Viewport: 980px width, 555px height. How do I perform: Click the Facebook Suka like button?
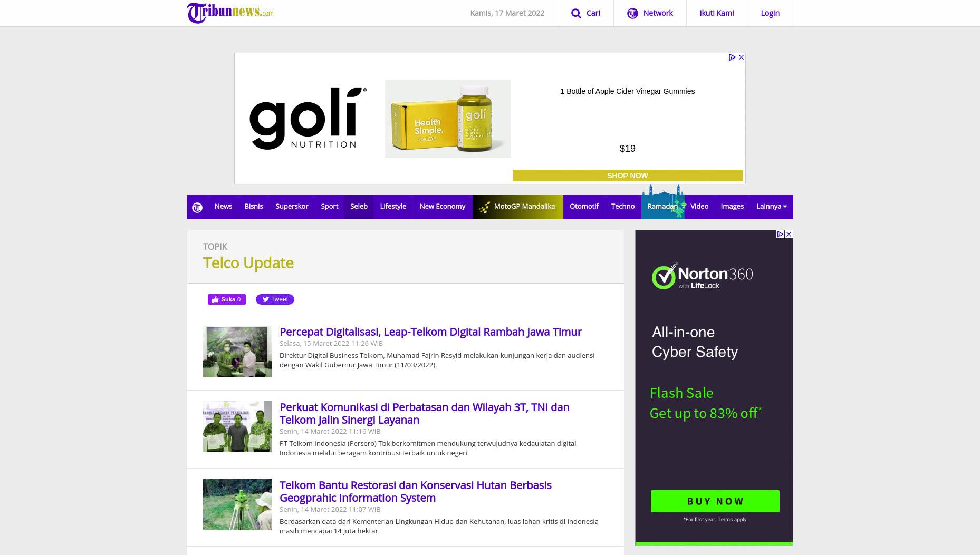tap(227, 299)
